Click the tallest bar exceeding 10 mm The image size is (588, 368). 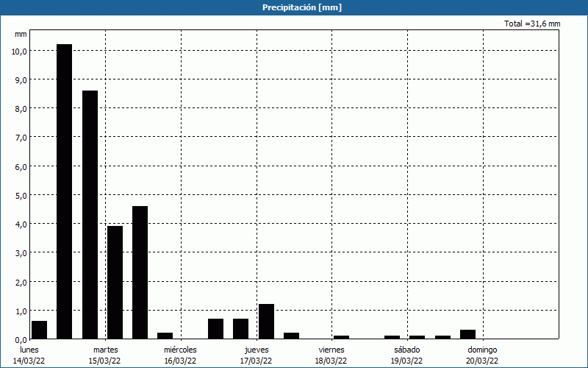(65, 191)
